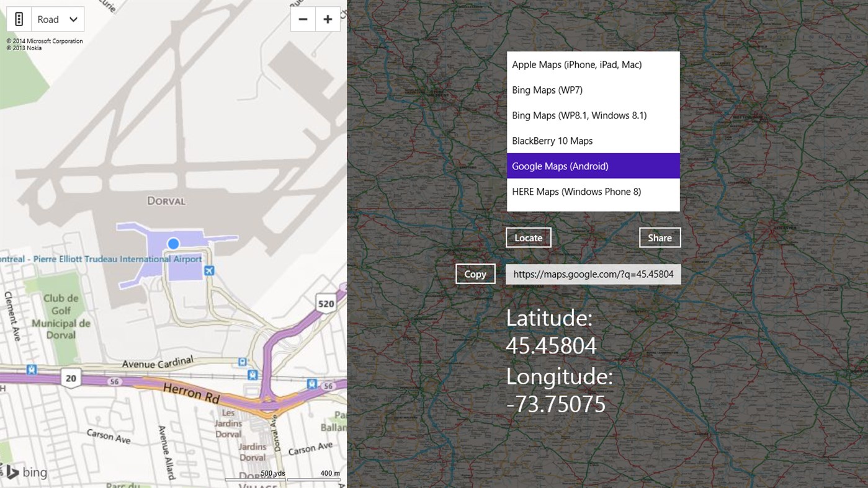Select the Bing Maps (WP7) option
The width and height of the screenshot is (868, 488).
(x=547, y=90)
